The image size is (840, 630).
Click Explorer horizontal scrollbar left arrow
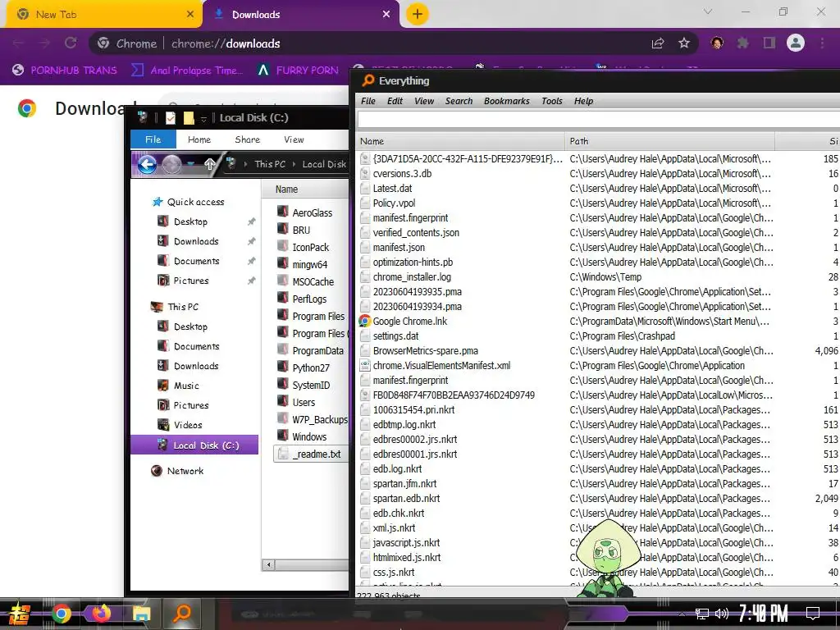(269, 564)
